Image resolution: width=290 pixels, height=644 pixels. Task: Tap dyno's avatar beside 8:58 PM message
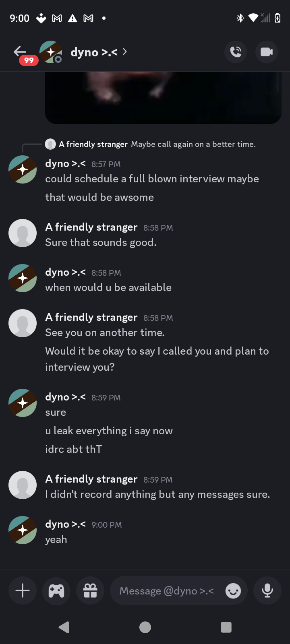point(23,278)
